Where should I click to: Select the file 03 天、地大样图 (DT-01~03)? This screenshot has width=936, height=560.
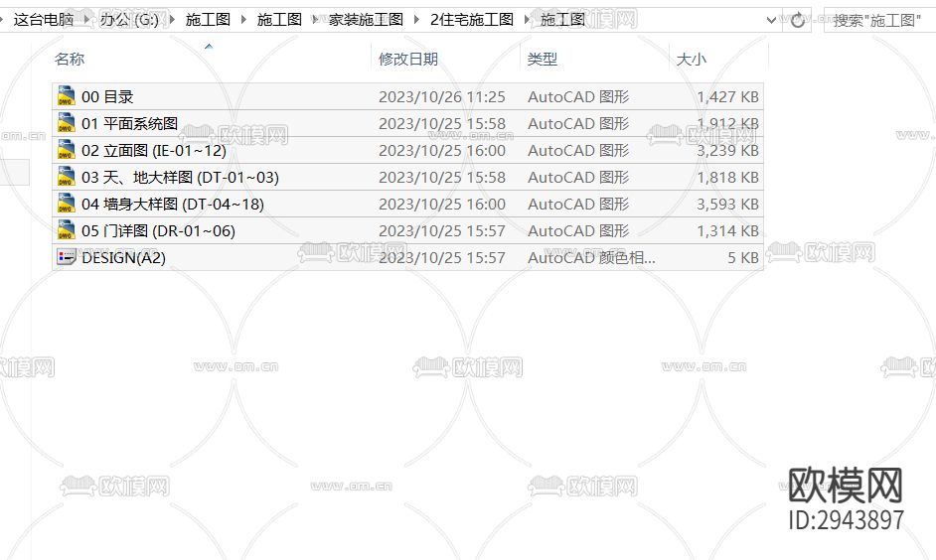[180, 177]
